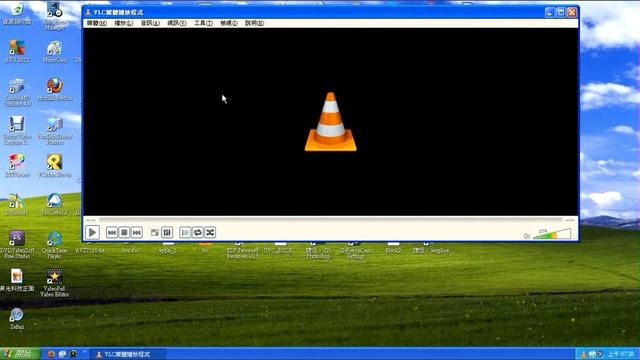Viewport: 640px width, 360px height.
Task: Open the 檢視 View menu
Action: click(229, 23)
